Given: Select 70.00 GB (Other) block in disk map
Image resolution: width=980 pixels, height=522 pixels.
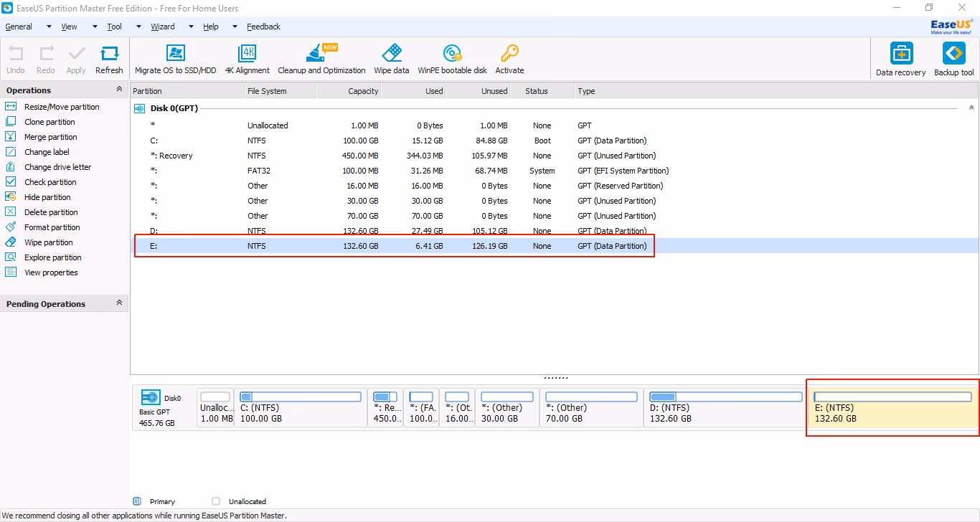Looking at the screenshot, I should [592, 408].
